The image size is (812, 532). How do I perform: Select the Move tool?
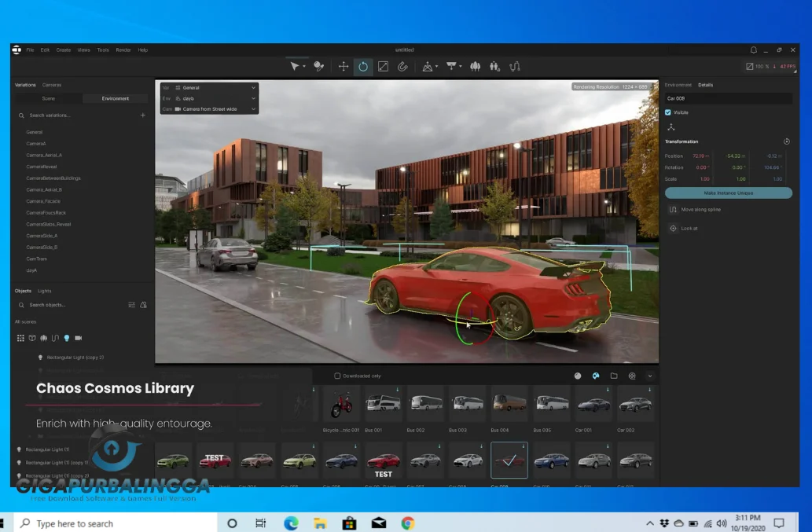[x=344, y=66]
